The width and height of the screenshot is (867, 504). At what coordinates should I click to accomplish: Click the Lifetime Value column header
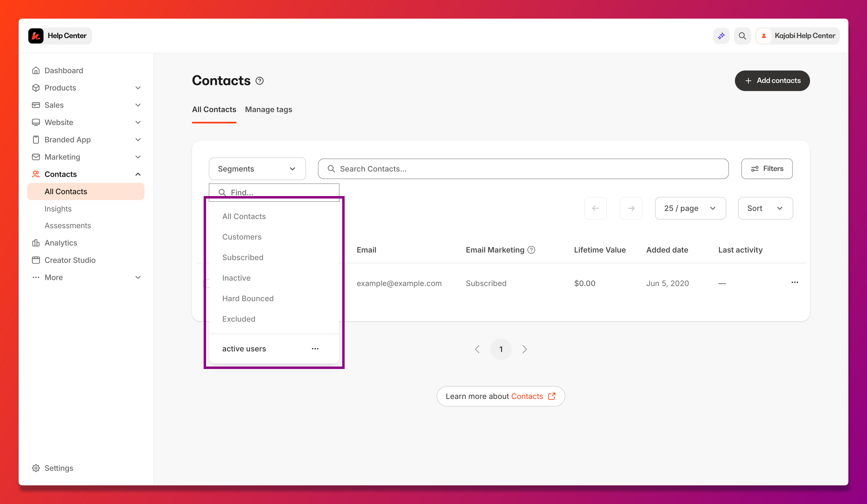click(600, 250)
